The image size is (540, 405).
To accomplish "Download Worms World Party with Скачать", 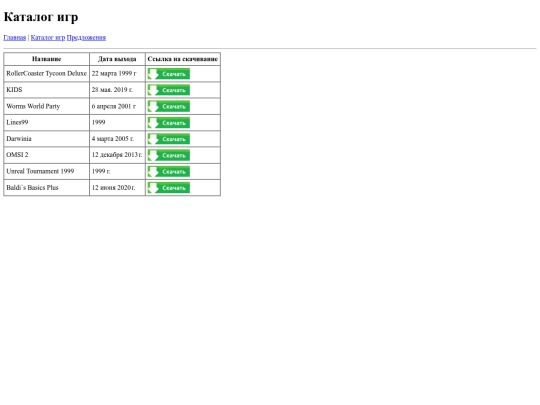I will click(169, 106).
